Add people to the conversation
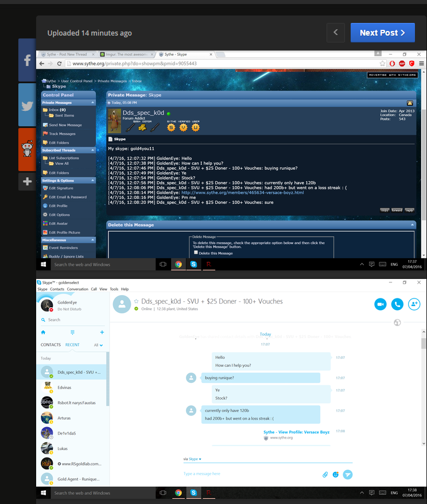 click(x=414, y=304)
